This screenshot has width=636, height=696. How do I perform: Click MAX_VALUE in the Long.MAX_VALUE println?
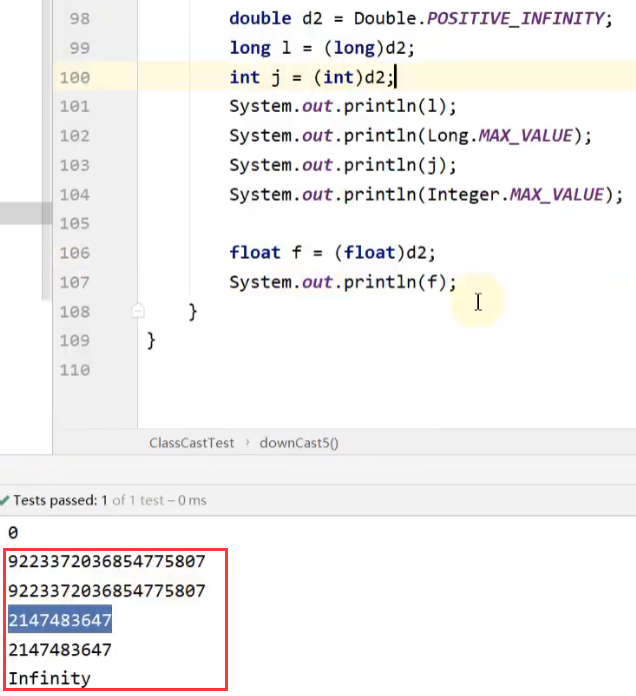526,135
